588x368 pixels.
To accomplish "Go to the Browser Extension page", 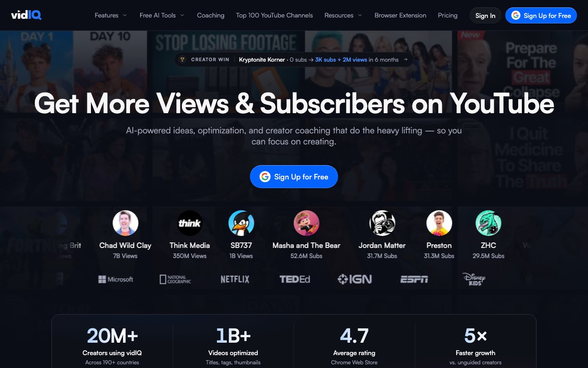I will point(400,15).
